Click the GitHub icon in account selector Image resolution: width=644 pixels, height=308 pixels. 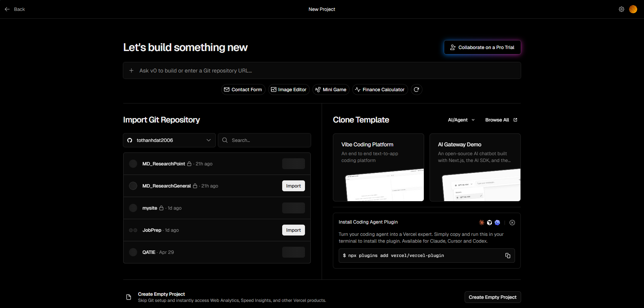130,140
